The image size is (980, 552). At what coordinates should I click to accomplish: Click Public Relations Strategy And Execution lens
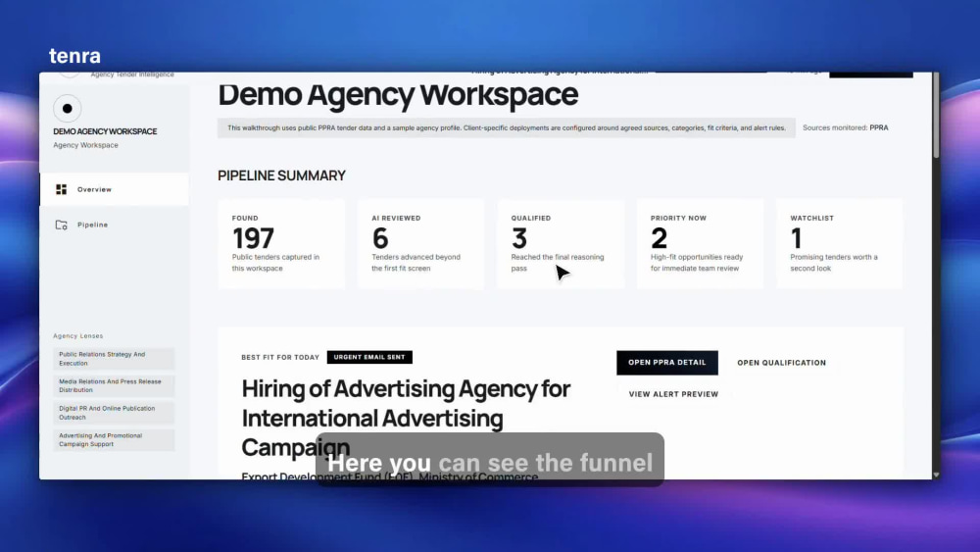coord(114,359)
